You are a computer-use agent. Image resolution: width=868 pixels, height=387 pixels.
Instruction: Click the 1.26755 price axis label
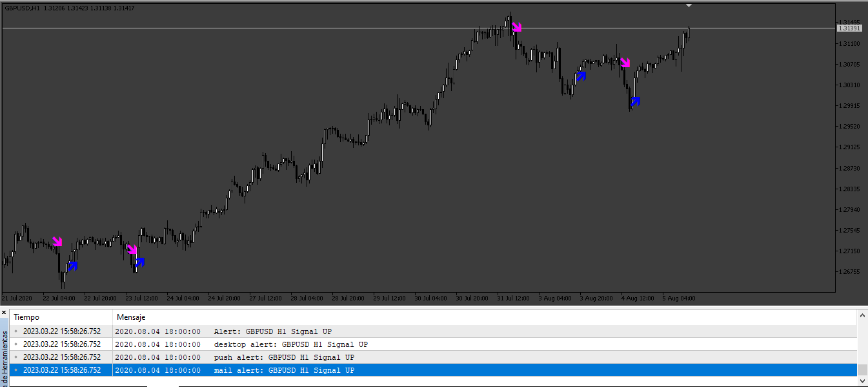tap(849, 271)
